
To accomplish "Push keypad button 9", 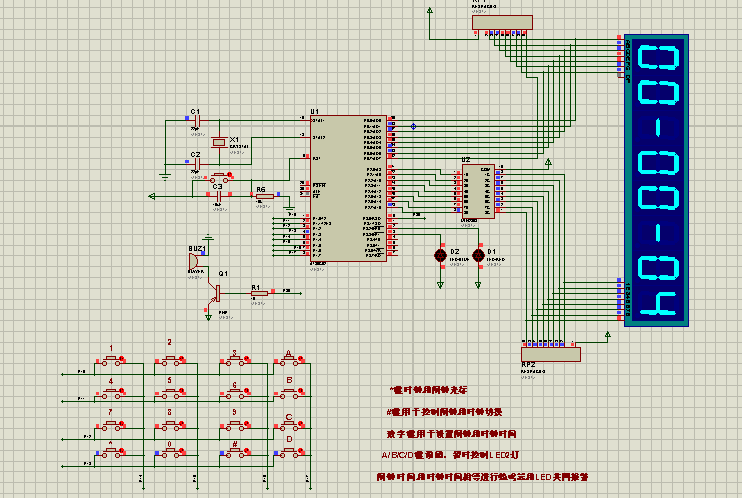I will tap(235, 425).
